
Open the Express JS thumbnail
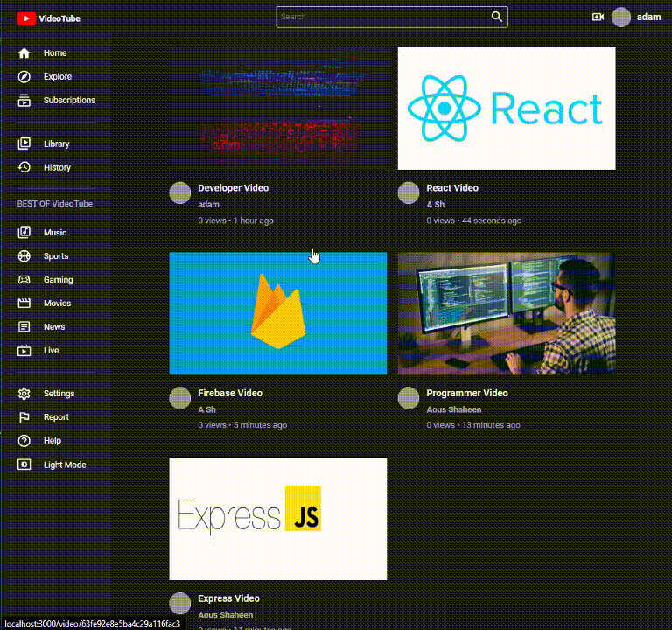277,519
